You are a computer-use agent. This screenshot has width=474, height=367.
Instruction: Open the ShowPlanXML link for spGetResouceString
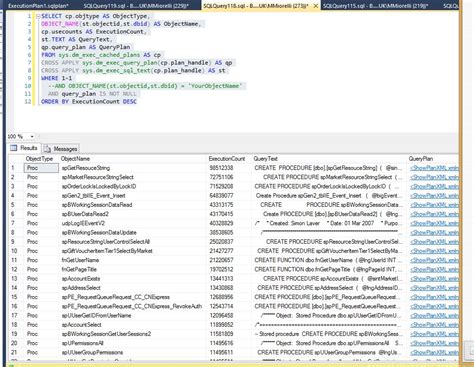tap(434, 168)
